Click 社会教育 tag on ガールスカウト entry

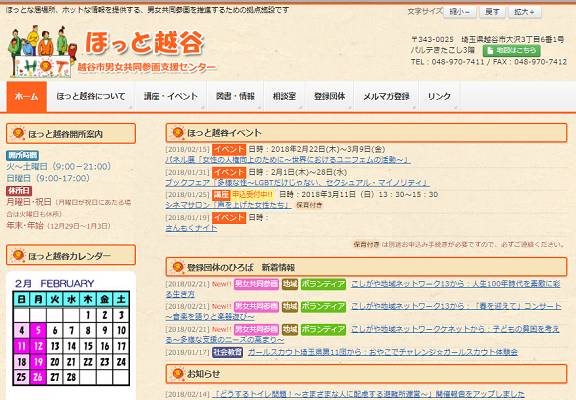pyautogui.click(x=227, y=352)
